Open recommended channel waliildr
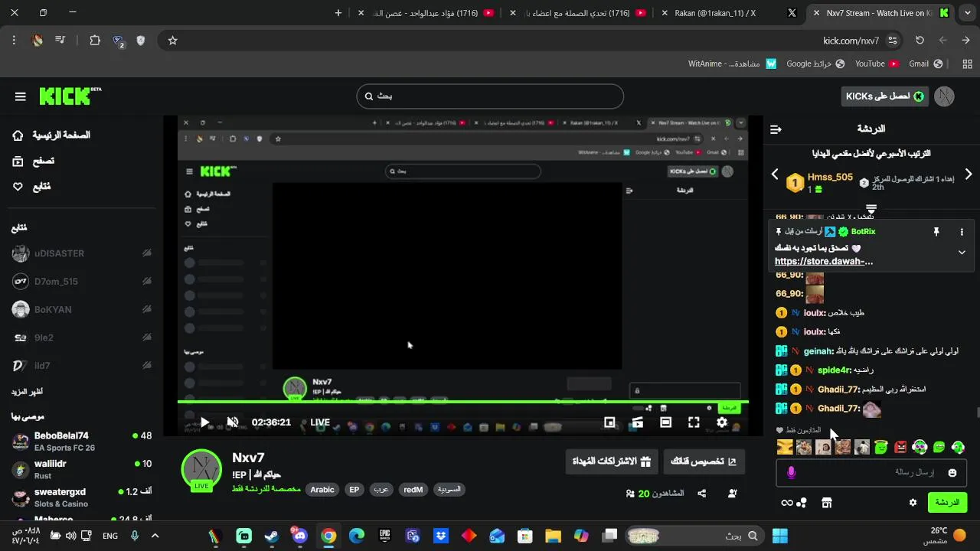Image resolution: width=980 pixels, height=551 pixels. [81, 470]
